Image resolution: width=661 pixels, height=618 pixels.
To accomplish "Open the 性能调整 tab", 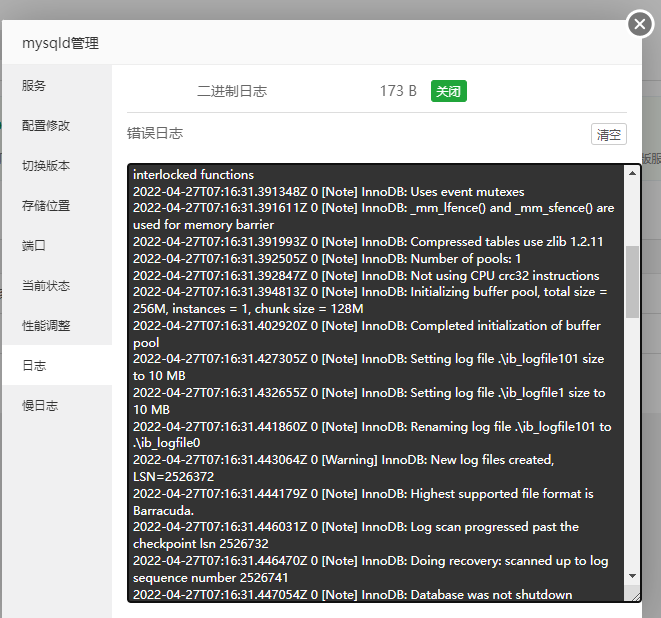I will click(57, 325).
